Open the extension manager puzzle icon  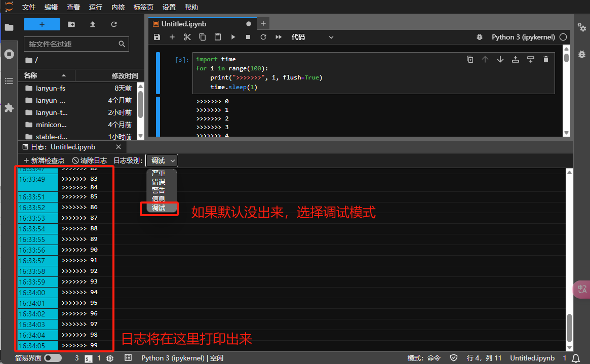point(9,107)
